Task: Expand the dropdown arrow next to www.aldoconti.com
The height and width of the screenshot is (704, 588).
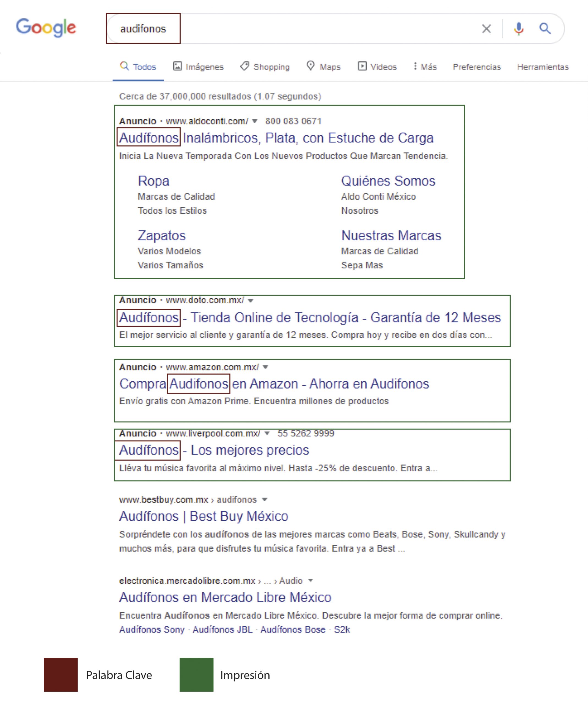Action: (255, 121)
